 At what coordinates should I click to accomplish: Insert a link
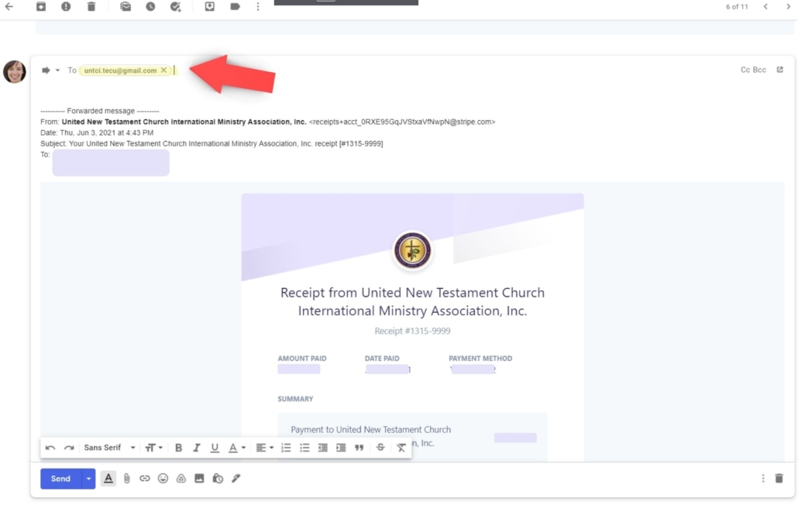(x=145, y=479)
